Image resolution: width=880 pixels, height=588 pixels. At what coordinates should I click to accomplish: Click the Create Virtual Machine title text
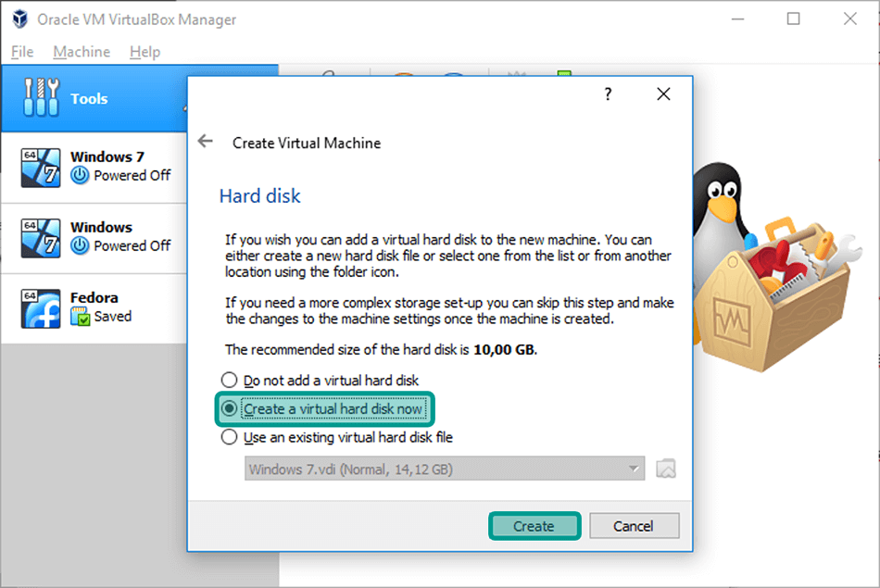point(307,144)
